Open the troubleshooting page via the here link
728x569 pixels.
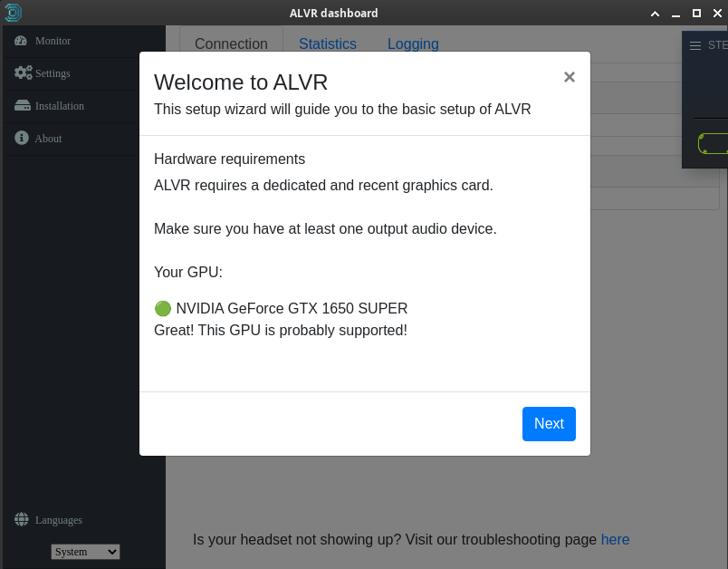[x=615, y=539]
